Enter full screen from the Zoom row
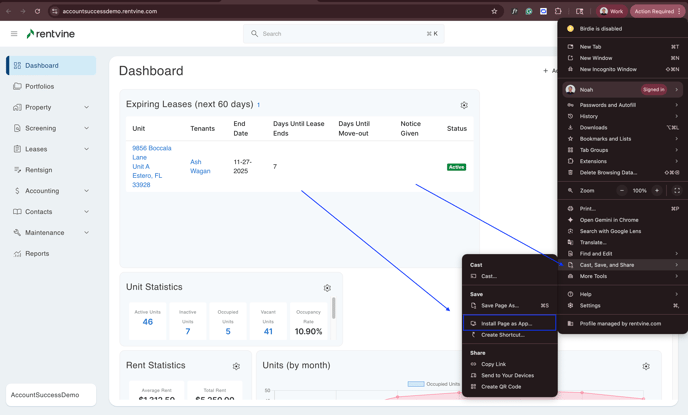688x415 pixels. (676, 190)
